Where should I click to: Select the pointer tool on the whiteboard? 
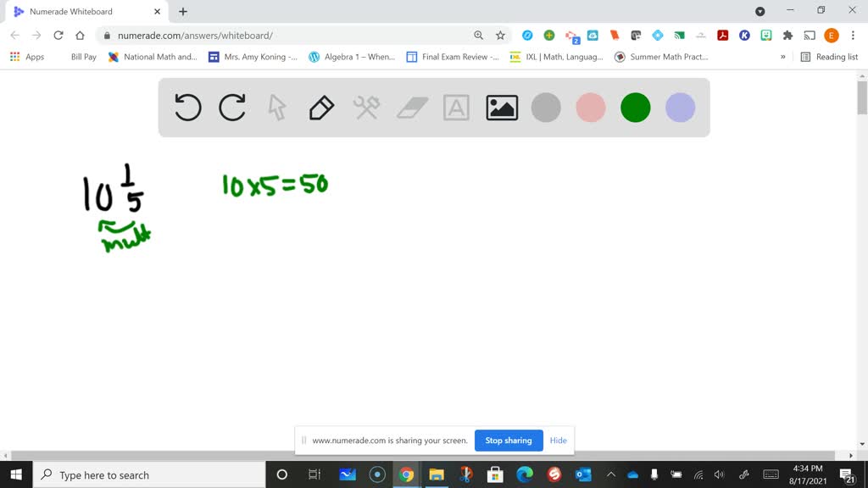[276, 108]
